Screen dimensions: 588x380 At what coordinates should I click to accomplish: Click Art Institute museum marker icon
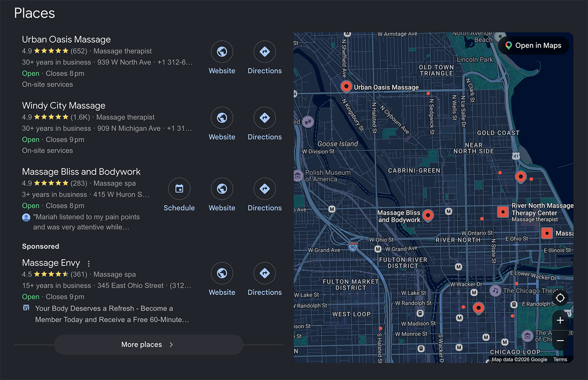(x=527, y=336)
